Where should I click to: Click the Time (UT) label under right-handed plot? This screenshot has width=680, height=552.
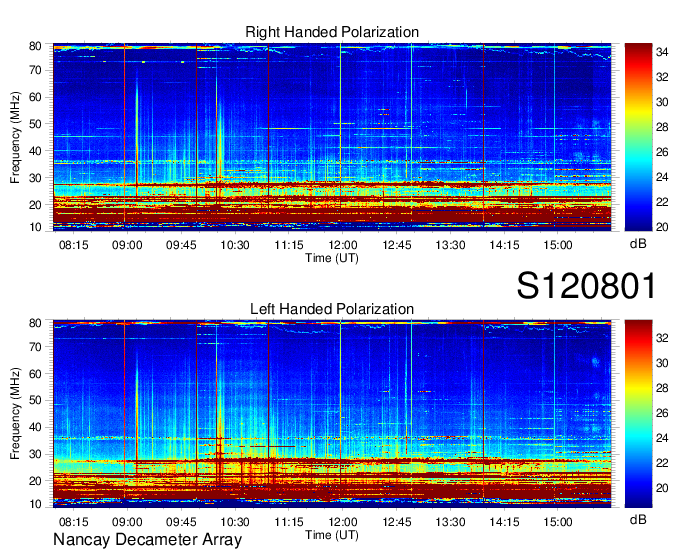tap(332, 258)
